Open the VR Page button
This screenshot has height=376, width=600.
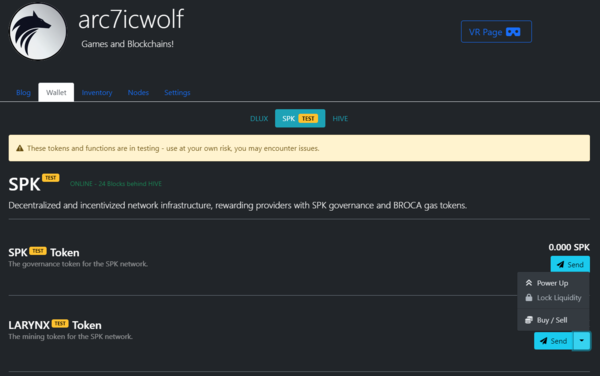click(x=496, y=32)
